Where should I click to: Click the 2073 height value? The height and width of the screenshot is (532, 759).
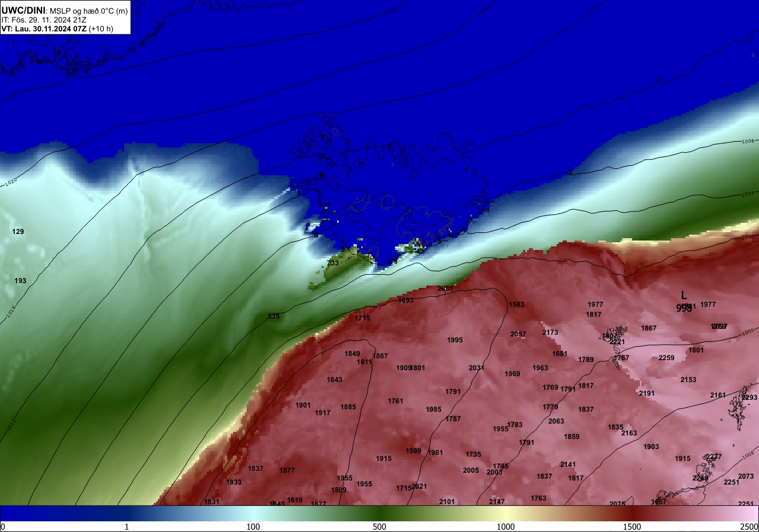(x=746, y=476)
